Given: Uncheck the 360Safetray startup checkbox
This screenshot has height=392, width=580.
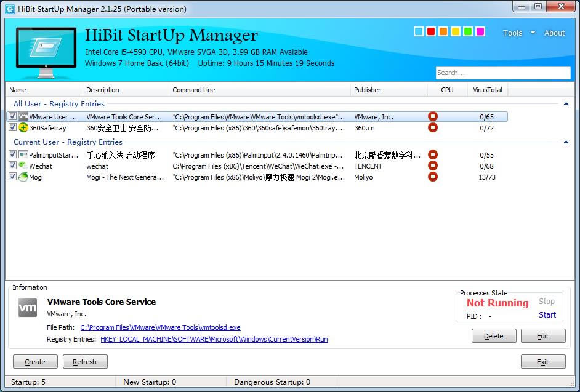Looking at the screenshot, I should [12, 127].
